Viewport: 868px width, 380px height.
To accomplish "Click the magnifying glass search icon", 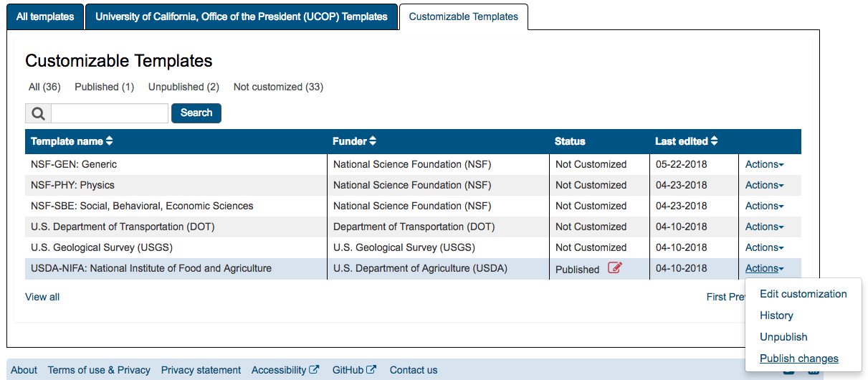I will [x=38, y=113].
